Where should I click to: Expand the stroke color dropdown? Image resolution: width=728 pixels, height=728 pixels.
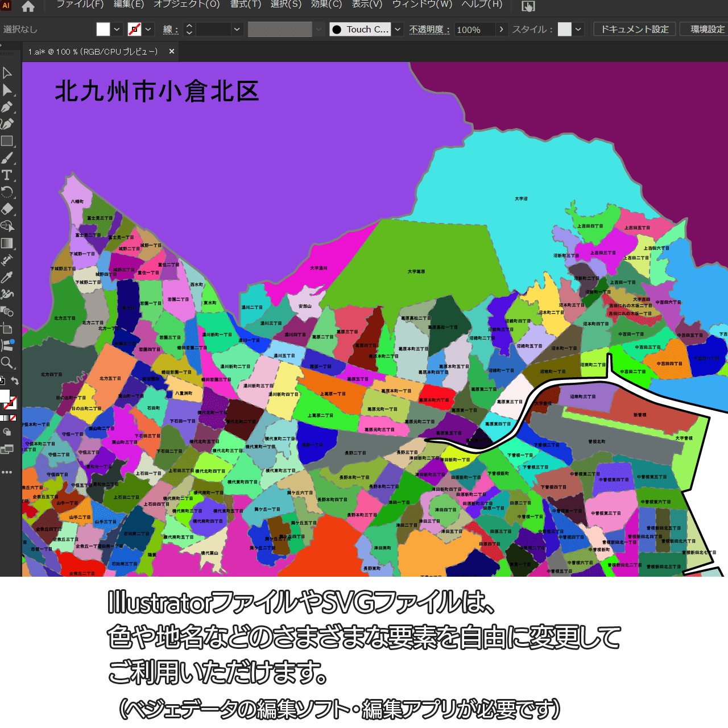148,29
